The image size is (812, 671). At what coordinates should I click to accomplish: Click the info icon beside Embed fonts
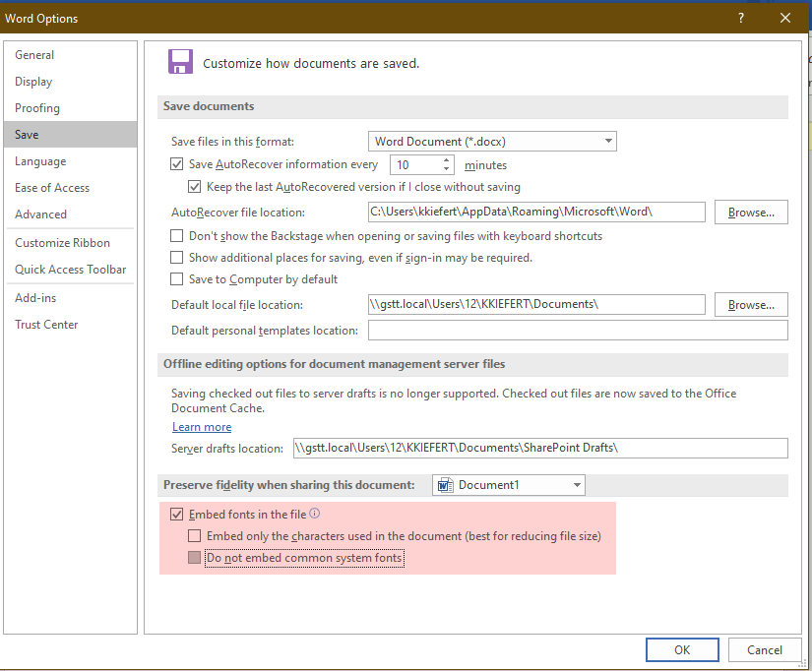[314, 513]
